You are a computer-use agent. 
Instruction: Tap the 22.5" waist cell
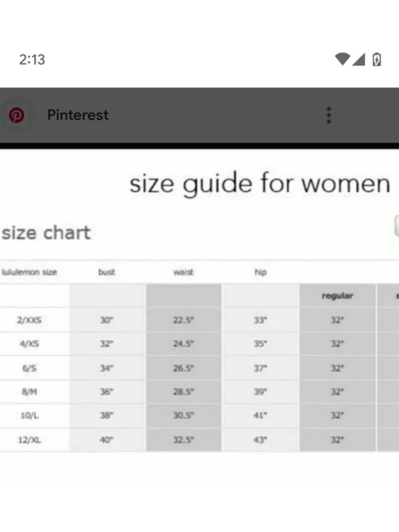tap(184, 320)
